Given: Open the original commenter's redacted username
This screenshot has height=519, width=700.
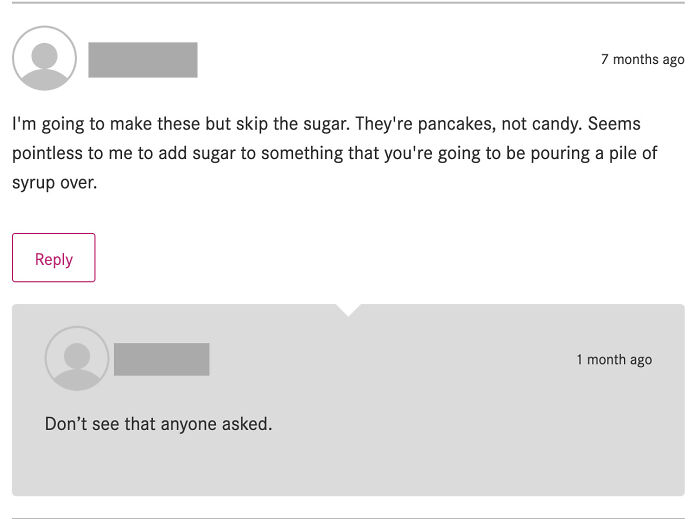Looking at the screenshot, I should [142, 60].
